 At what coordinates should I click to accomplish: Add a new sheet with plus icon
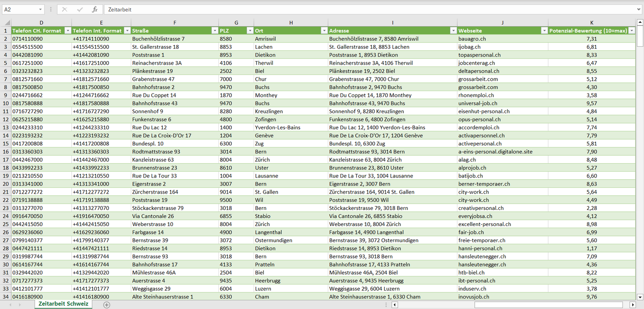[107, 305]
